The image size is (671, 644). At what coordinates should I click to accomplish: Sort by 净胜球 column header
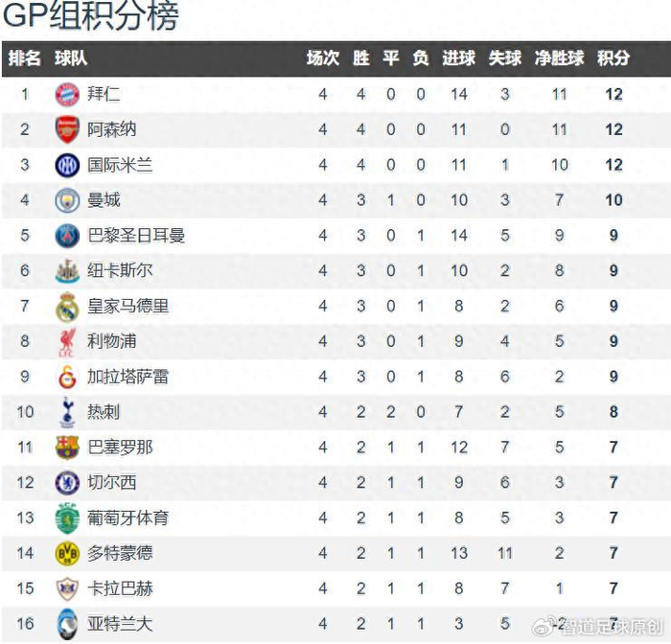point(559,58)
